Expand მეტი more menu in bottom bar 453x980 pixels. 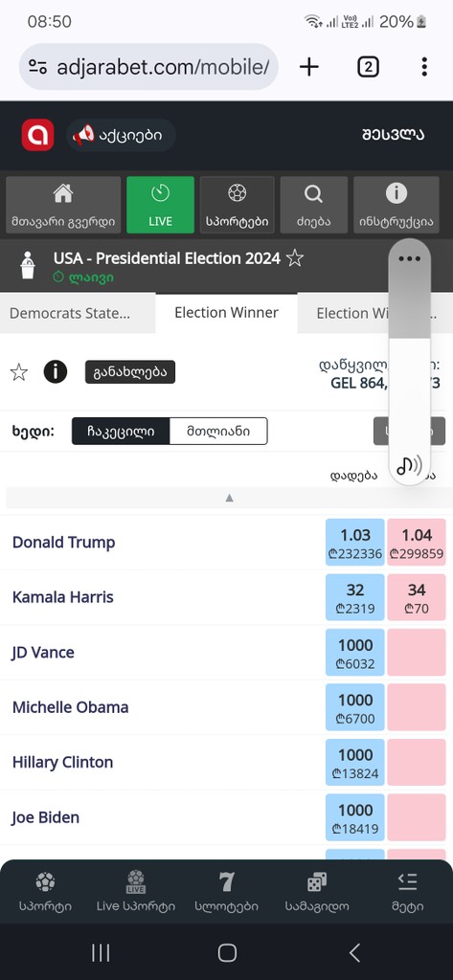coord(408,892)
